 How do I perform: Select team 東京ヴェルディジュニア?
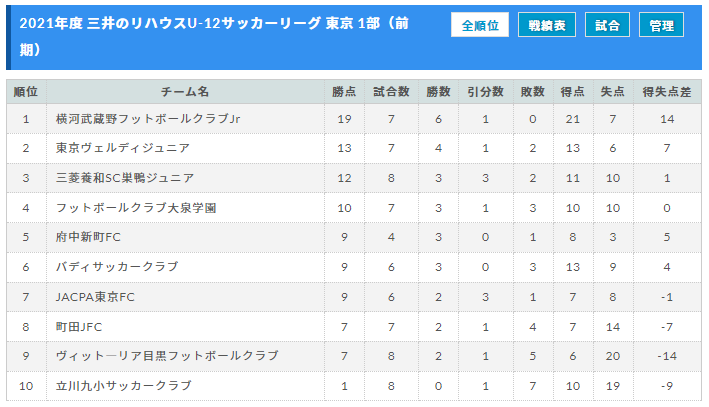123,148
